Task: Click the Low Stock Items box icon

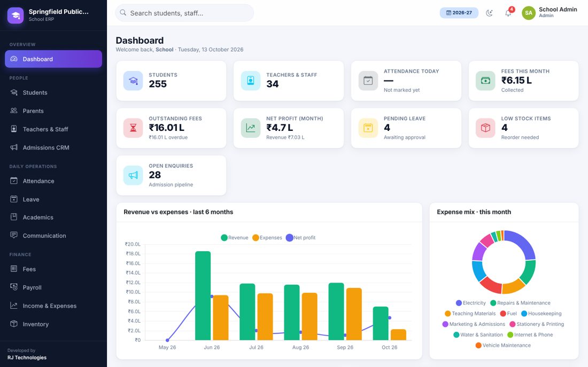Action: [485, 128]
